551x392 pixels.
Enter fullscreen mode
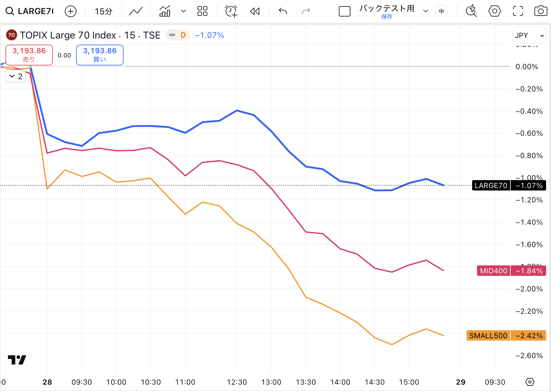518,12
